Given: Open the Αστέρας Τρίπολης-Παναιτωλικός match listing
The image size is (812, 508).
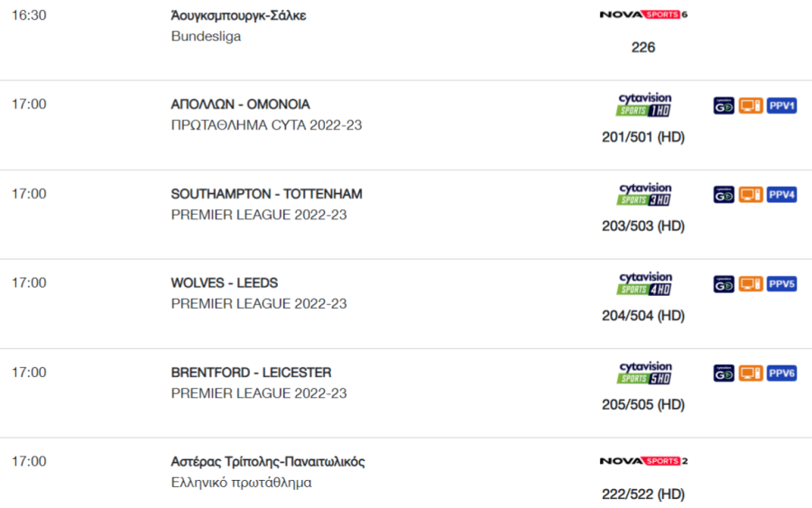Looking at the screenshot, I should click(268, 462).
